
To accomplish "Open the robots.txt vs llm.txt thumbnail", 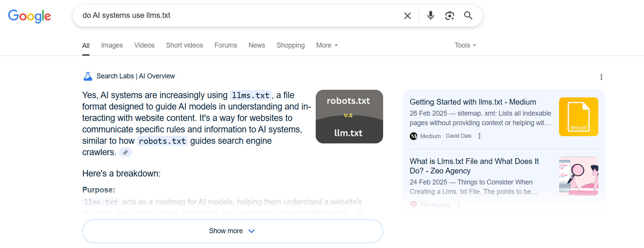I will (x=349, y=116).
